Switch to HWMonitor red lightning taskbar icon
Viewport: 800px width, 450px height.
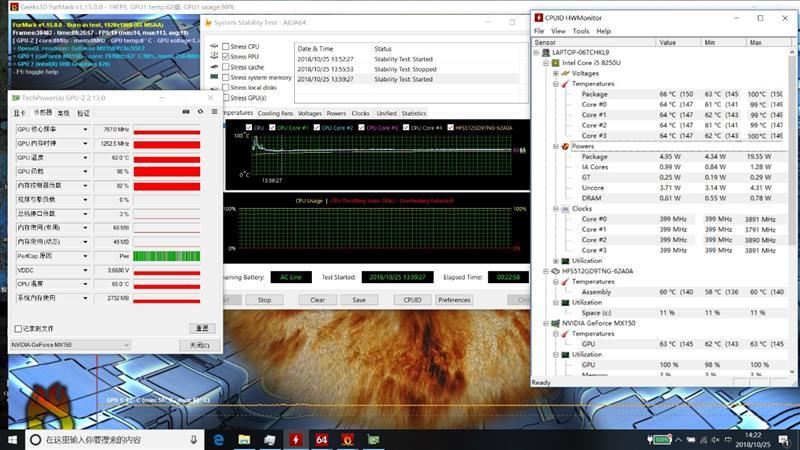tap(296, 439)
